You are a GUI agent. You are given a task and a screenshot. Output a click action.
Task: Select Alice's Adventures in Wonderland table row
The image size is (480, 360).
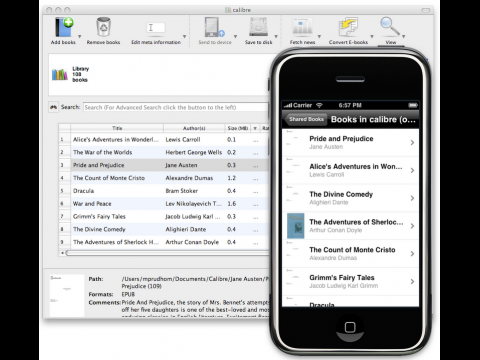tap(164, 140)
